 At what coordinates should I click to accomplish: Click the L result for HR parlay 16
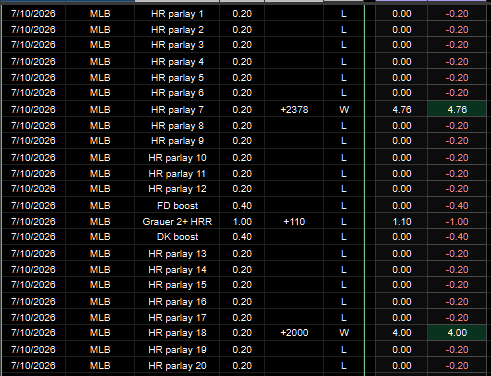344,302
